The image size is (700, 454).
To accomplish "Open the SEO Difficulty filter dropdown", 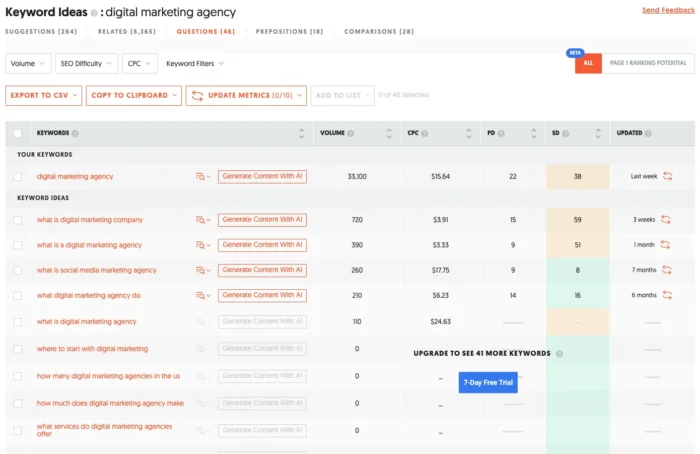I will [87, 63].
